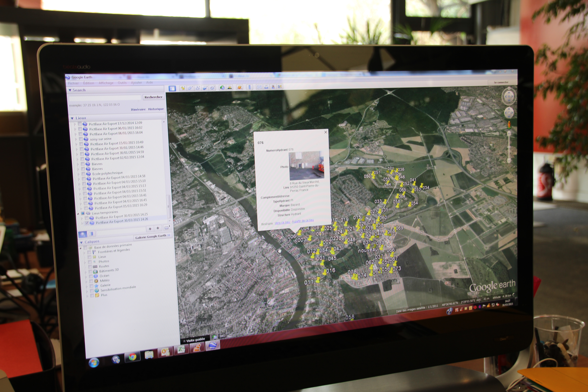Open the Ajouter menu
This screenshot has height=392, width=588.
click(136, 83)
